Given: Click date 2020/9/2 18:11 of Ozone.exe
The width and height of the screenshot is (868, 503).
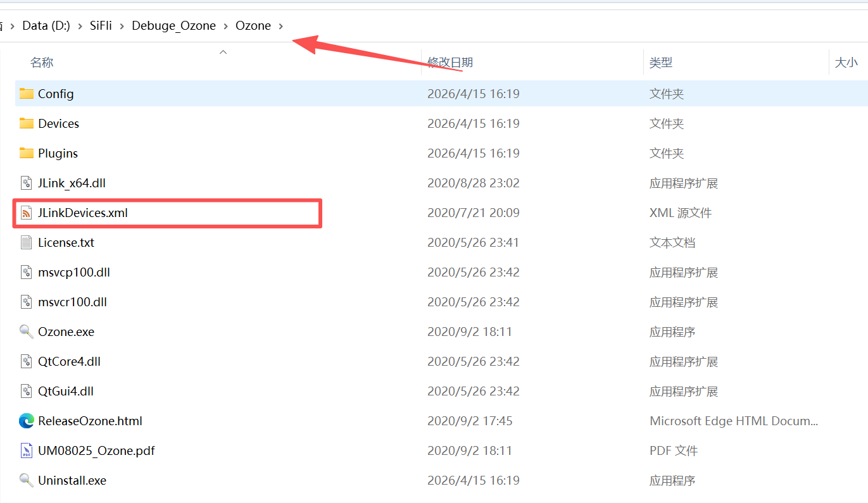Looking at the screenshot, I should point(470,332).
